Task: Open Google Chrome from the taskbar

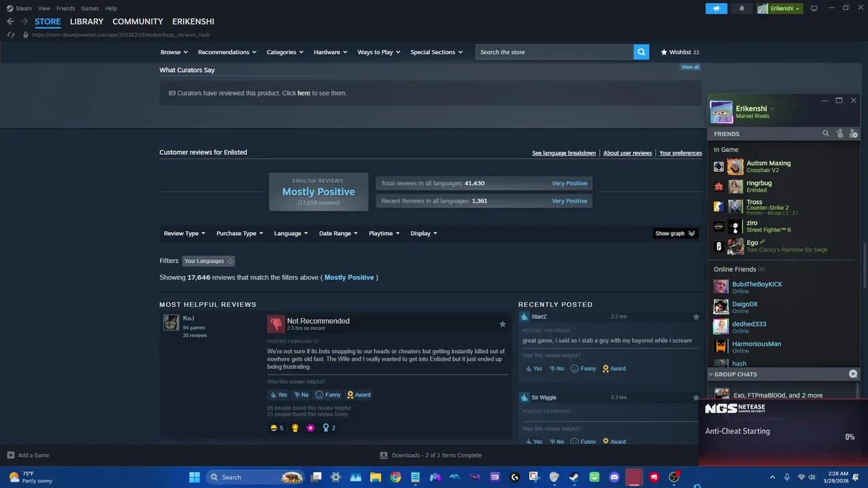Action: pos(395,477)
